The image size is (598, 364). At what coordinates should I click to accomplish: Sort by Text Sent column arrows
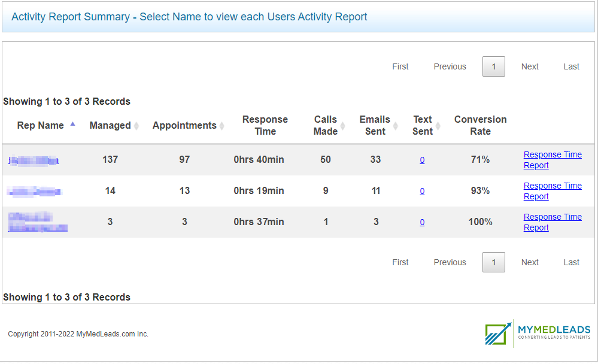438,126
